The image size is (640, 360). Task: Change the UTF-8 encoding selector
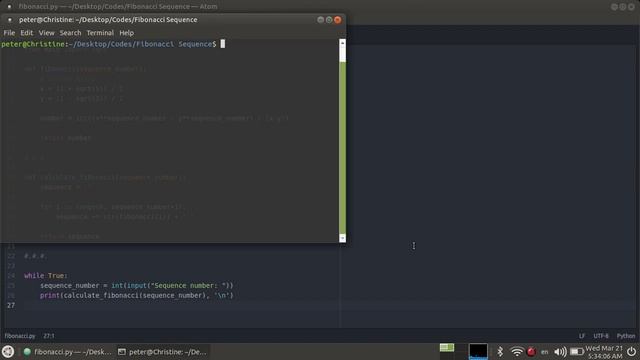(x=601, y=336)
